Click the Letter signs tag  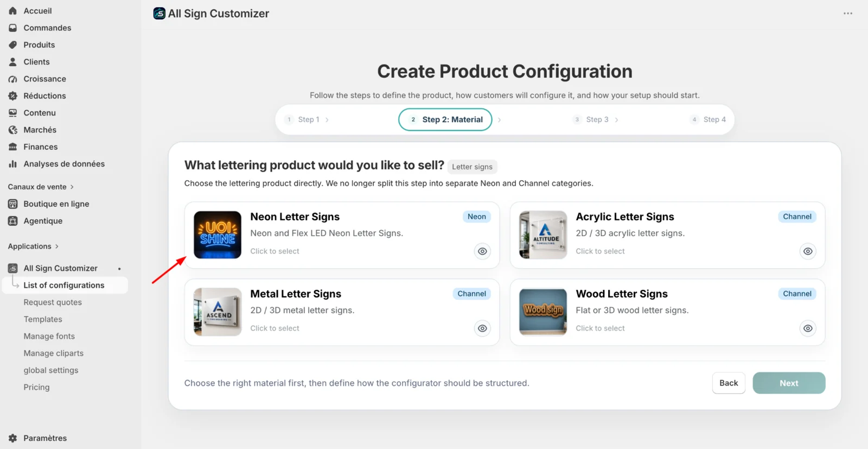click(473, 167)
